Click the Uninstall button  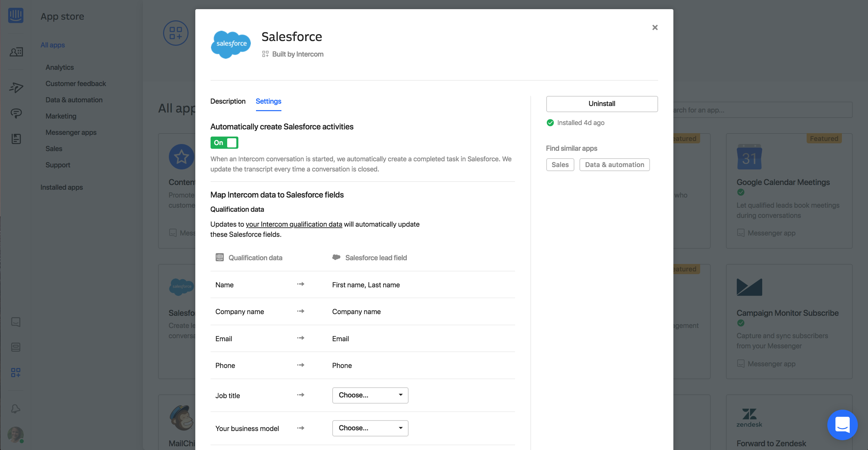(602, 104)
